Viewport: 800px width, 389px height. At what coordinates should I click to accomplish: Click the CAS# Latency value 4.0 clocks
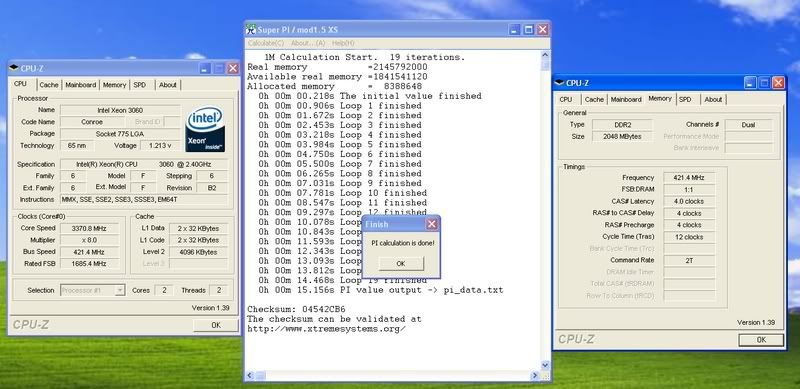click(689, 201)
